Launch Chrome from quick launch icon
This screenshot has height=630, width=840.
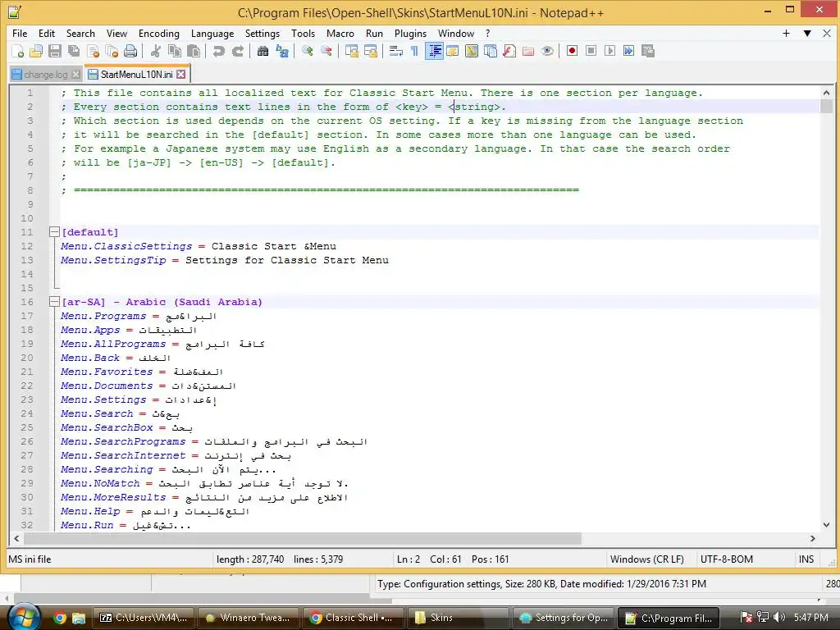59,619
